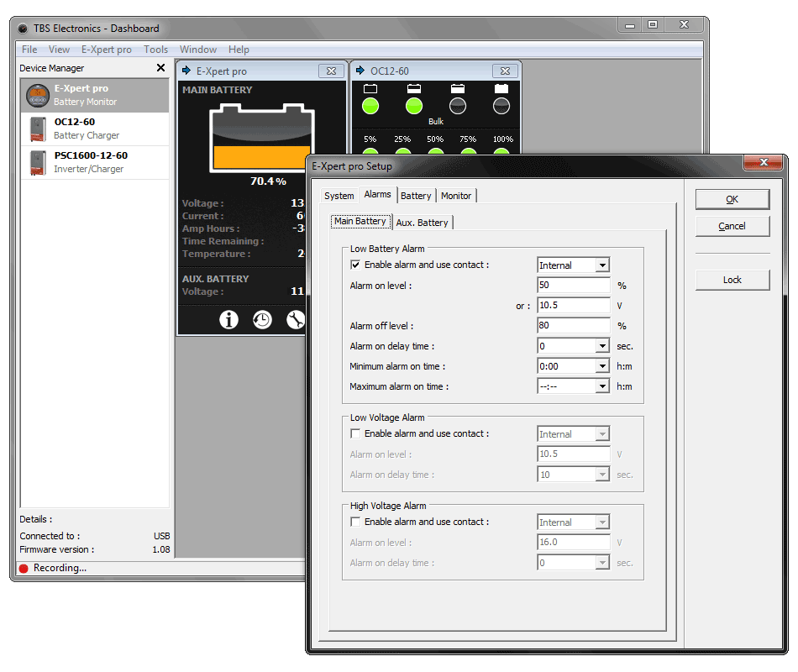Open Low Battery Alarm contact dropdown
This screenshot has width=798, height=672.
pos(601,265)
